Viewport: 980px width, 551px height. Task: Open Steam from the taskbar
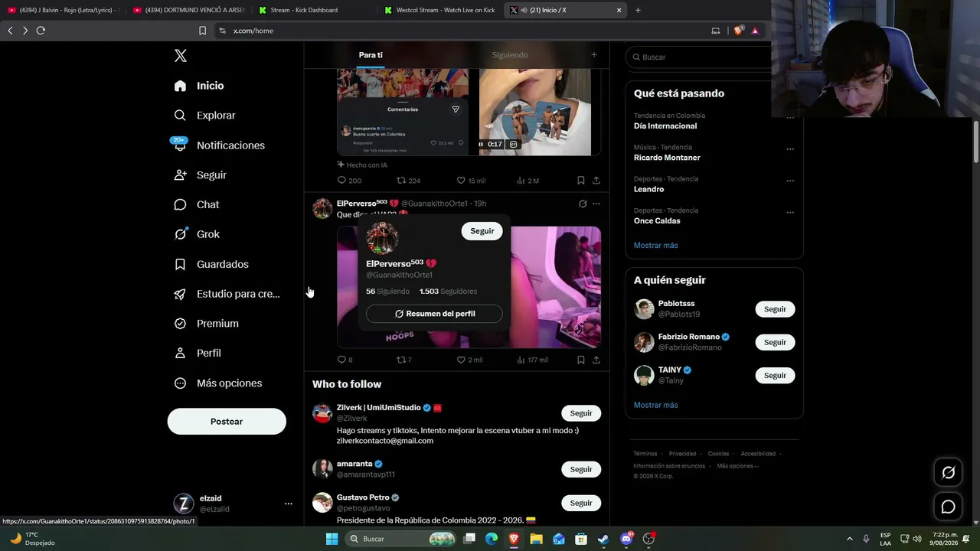pyautogui.click(x=603, y=539)
